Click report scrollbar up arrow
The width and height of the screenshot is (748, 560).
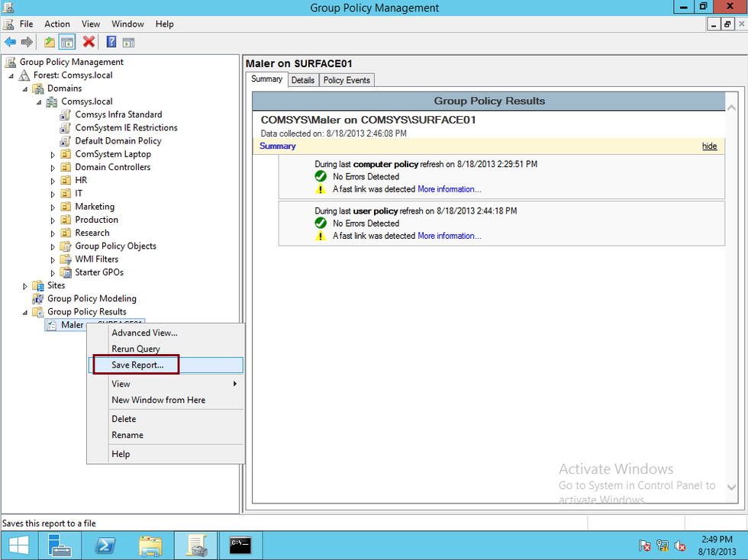coord(732,108)
